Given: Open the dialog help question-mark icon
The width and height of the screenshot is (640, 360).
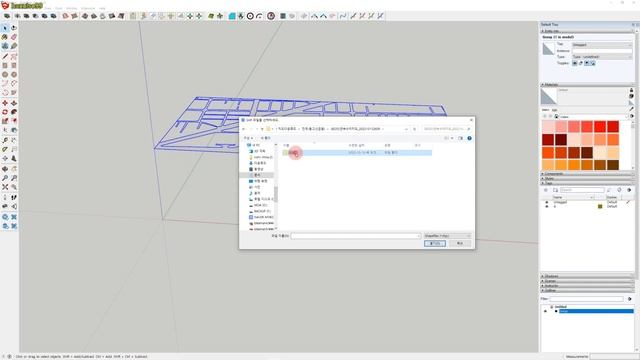Looking at the screenshot, I should click(x=469, y=138).
